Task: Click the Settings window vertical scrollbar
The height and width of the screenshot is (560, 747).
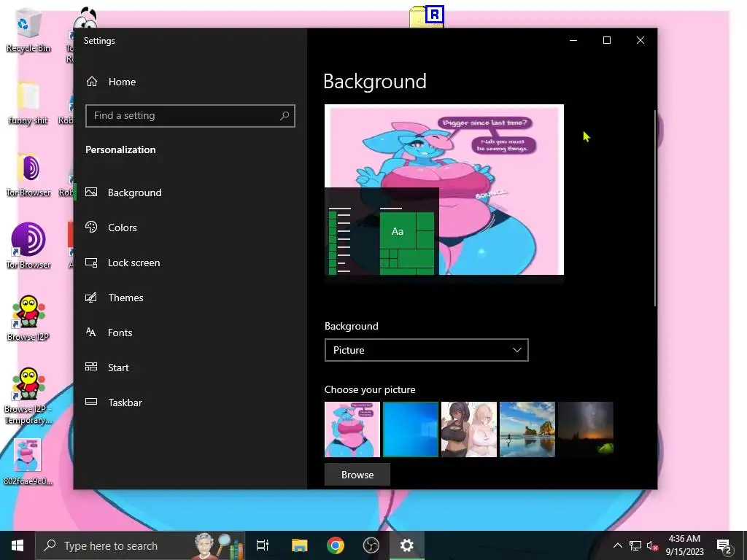Action: (655, 208)
